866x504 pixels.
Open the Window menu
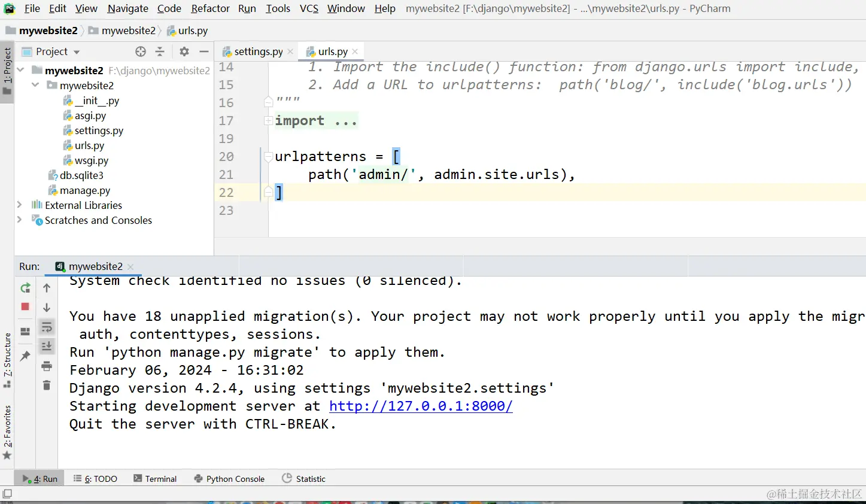pos(346,8)
